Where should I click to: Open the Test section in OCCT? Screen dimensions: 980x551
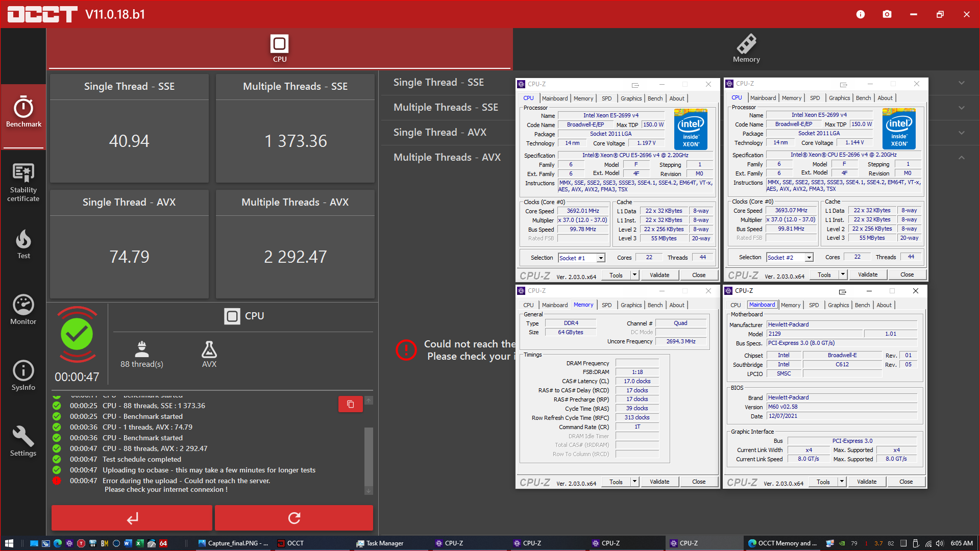pyautogui.click(x=23, y=244)
